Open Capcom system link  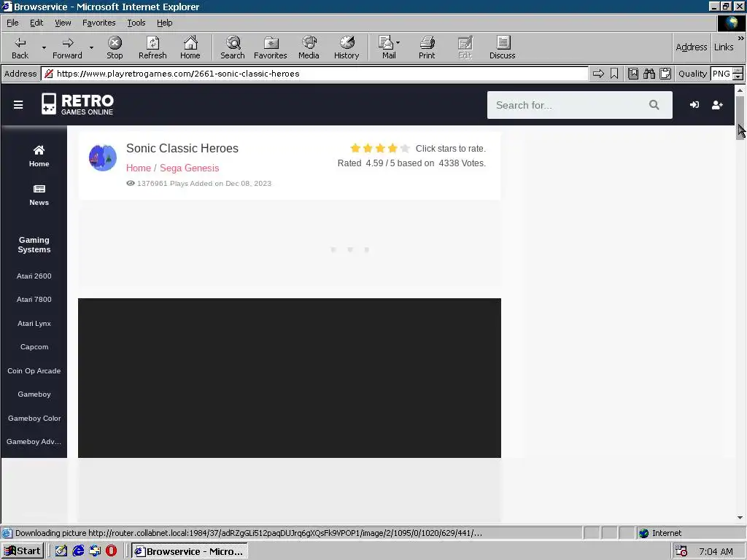(34, 347)
